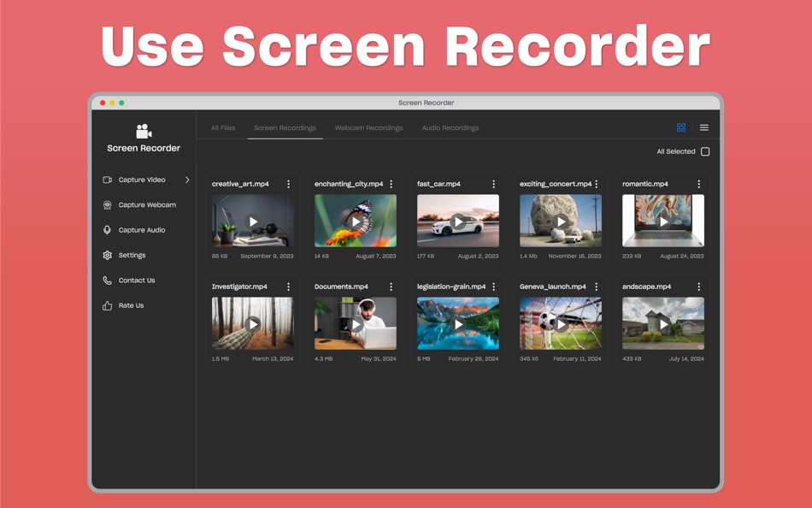Click the Capture Webcam icon in sidebar
Image resolution: width=812 pixels, height=508 pixels.
click(108, 204)
